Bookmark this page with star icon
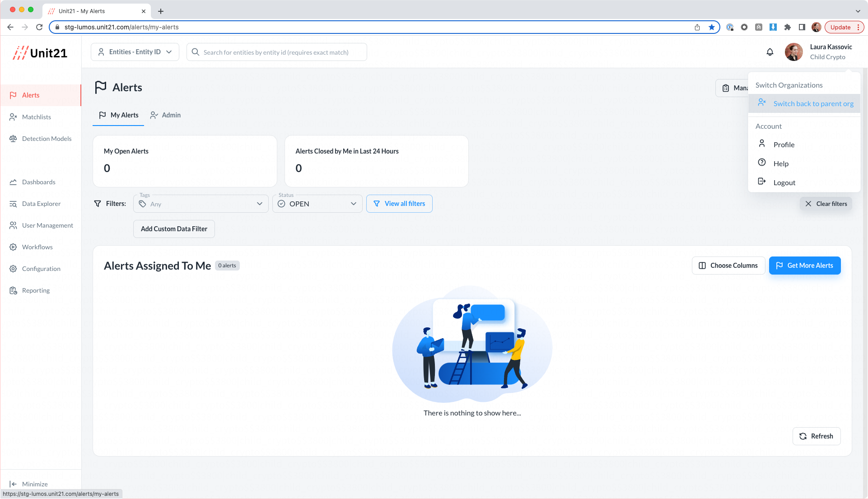 point(712,27)
